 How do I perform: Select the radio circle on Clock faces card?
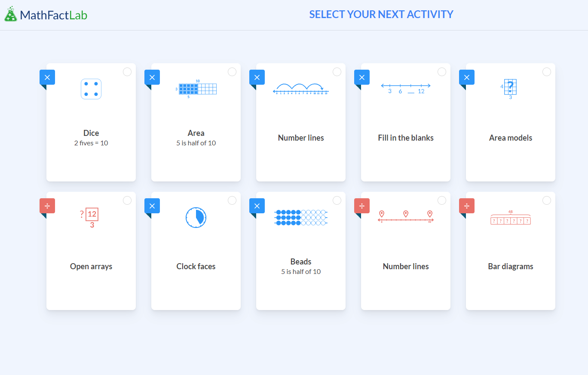pos(232,200)
